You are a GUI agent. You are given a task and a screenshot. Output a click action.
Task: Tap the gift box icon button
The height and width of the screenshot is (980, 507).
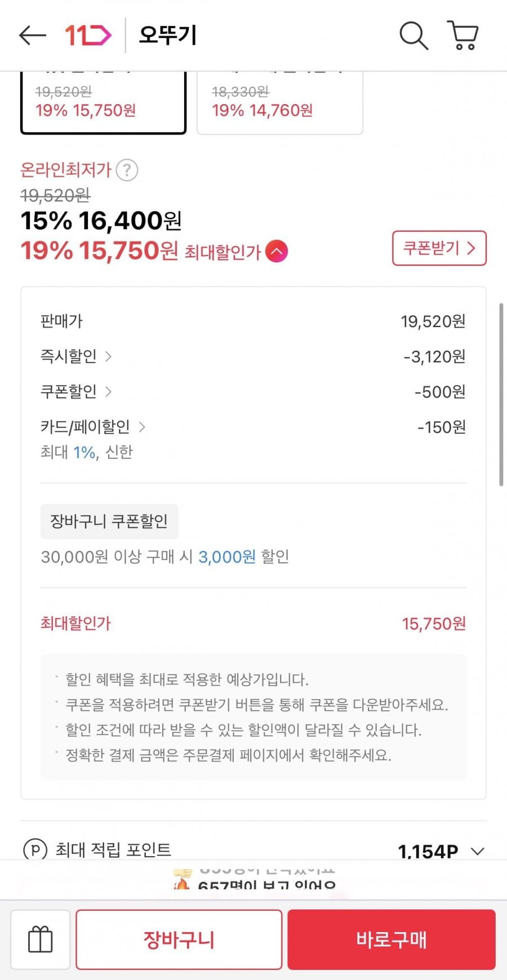[x=41, y=939]
